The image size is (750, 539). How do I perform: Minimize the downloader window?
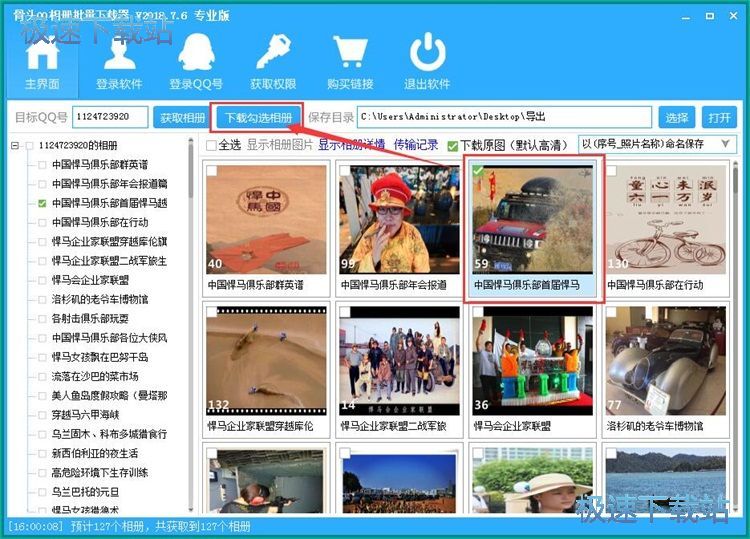686,16
